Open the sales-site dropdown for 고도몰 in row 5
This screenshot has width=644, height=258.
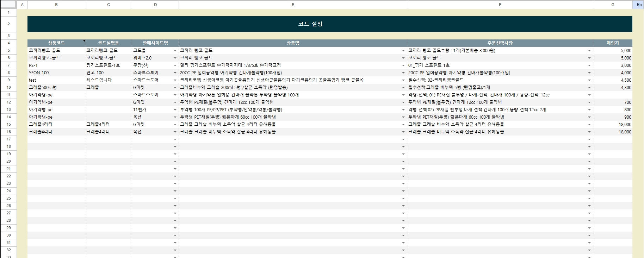coord(175,51)
